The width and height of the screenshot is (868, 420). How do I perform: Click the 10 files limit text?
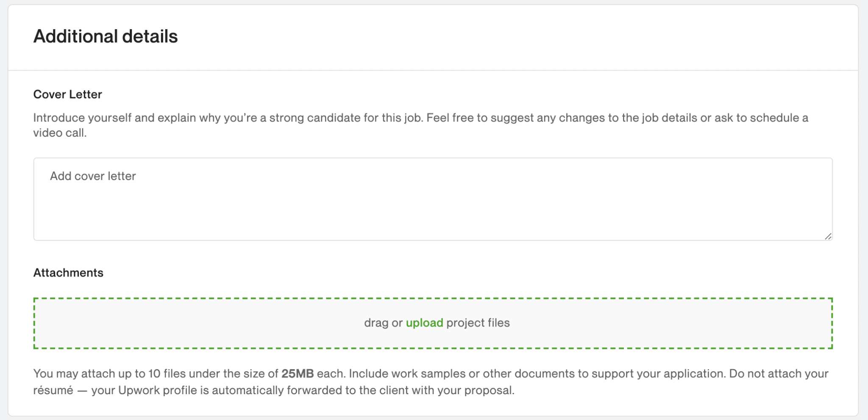point(167,373)
